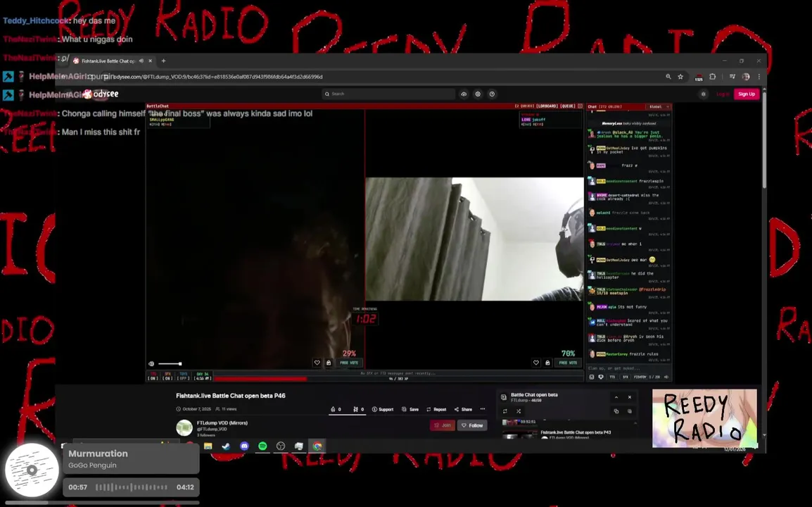Click the gear icon left of Log In
The image size is (812, 507).
[x=703, y=94]
